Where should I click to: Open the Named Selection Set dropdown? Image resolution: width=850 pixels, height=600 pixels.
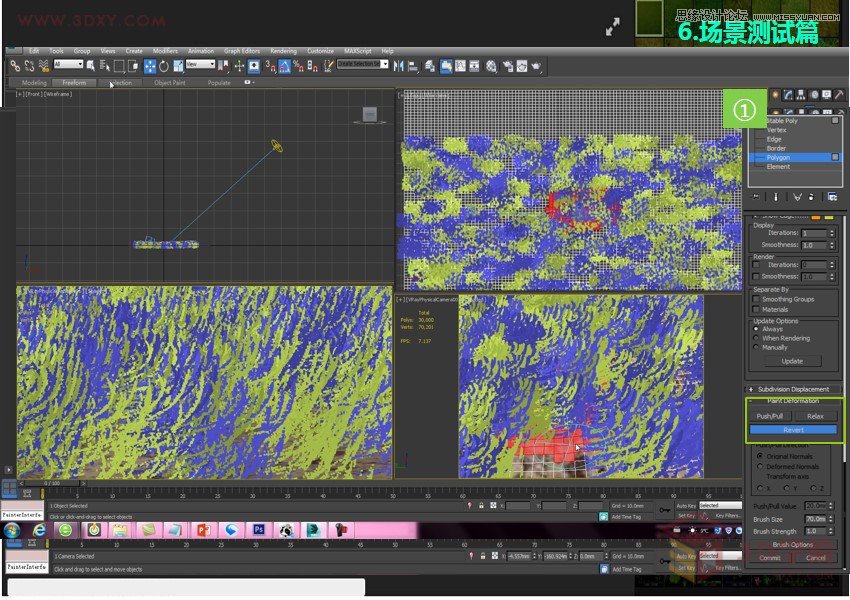(x=385, y=67)
